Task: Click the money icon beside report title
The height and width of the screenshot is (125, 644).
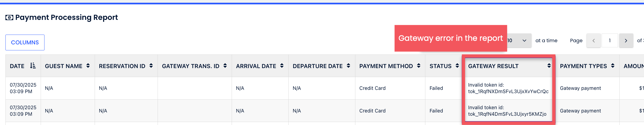Action: pos(9,18)
